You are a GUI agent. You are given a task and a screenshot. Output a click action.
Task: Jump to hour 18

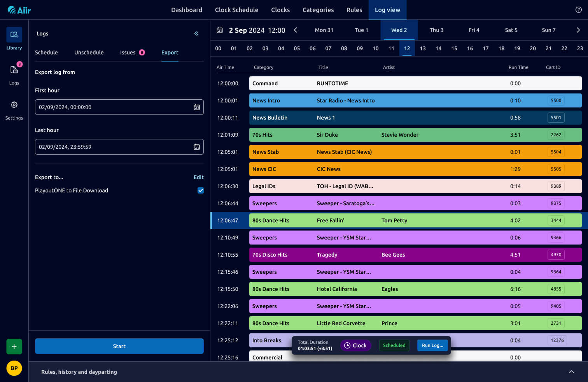(x=501, y=48)
